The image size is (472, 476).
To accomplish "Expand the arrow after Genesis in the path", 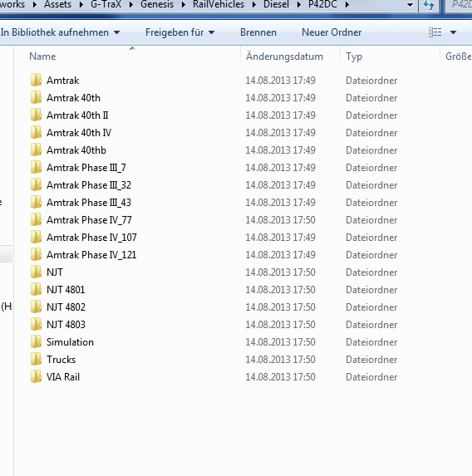I will [x=184, y=4].
